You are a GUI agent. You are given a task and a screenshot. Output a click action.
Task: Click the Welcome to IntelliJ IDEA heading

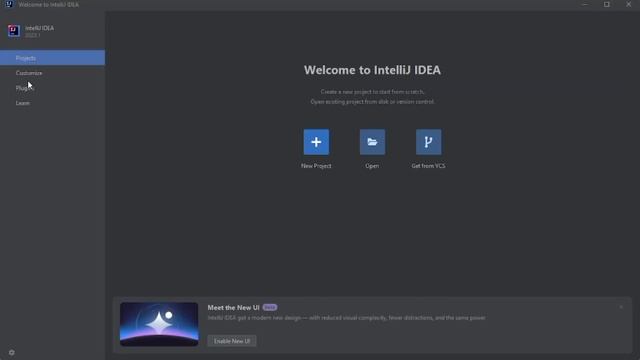click(372, 70)
